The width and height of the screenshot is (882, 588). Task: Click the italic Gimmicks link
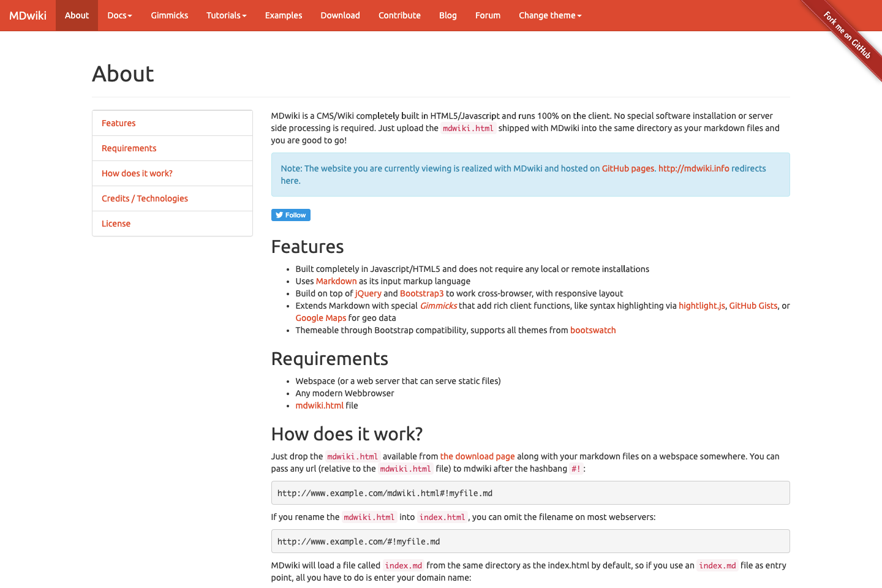pyautogui.click(x=439, y=306)
